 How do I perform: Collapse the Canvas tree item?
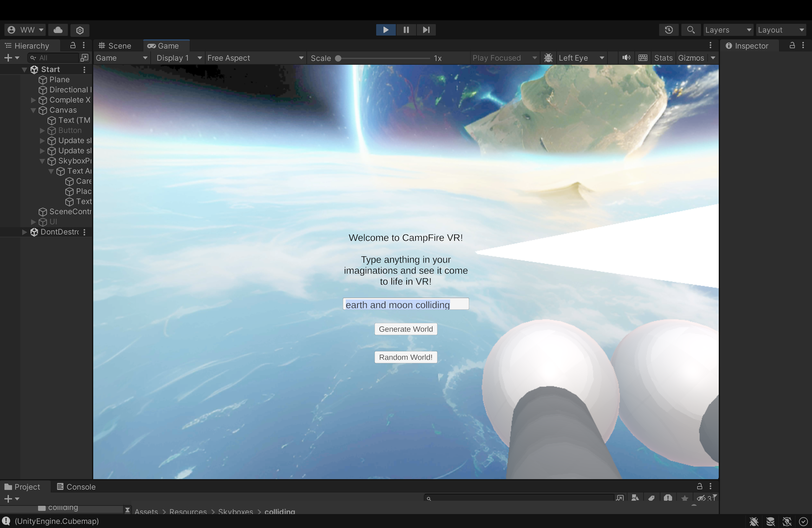[x=33, y=110]
